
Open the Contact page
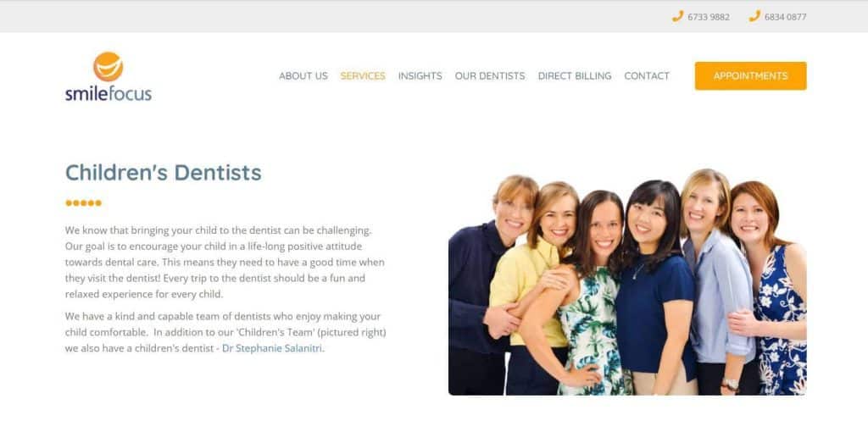(x=647, y=75)
